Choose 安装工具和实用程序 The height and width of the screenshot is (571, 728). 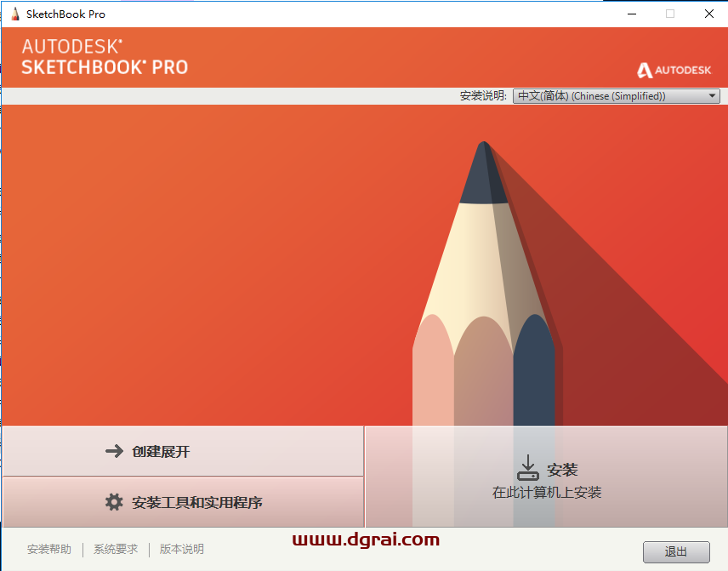coord(183,502)
